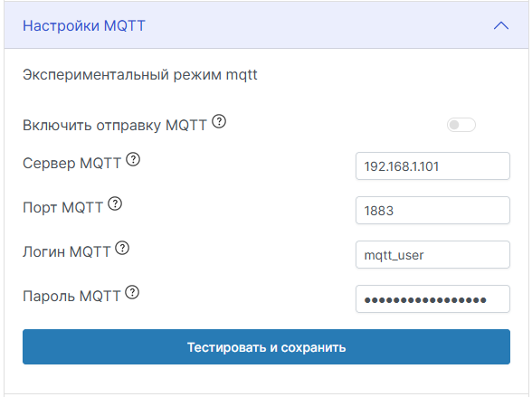Image resolution: width=532 pixels, height=397 pixels.
Task: Click the Логин MQTT label text
Action: [67, 252]
